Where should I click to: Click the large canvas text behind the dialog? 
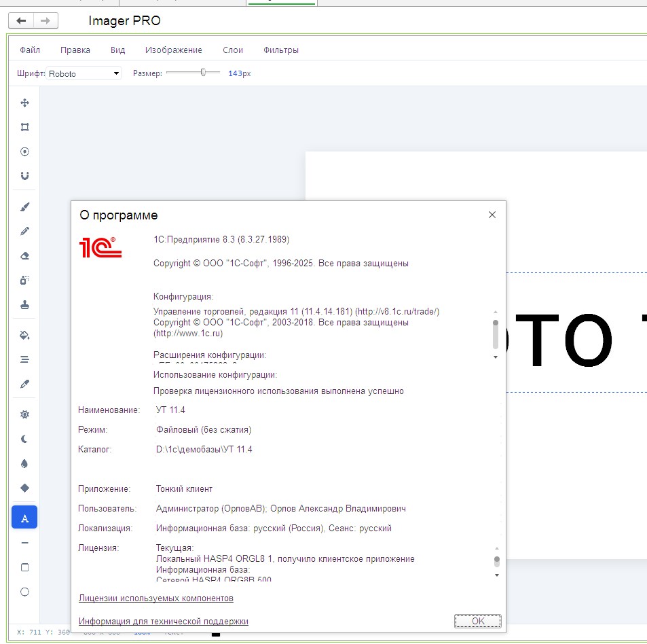tap(576, 340)
